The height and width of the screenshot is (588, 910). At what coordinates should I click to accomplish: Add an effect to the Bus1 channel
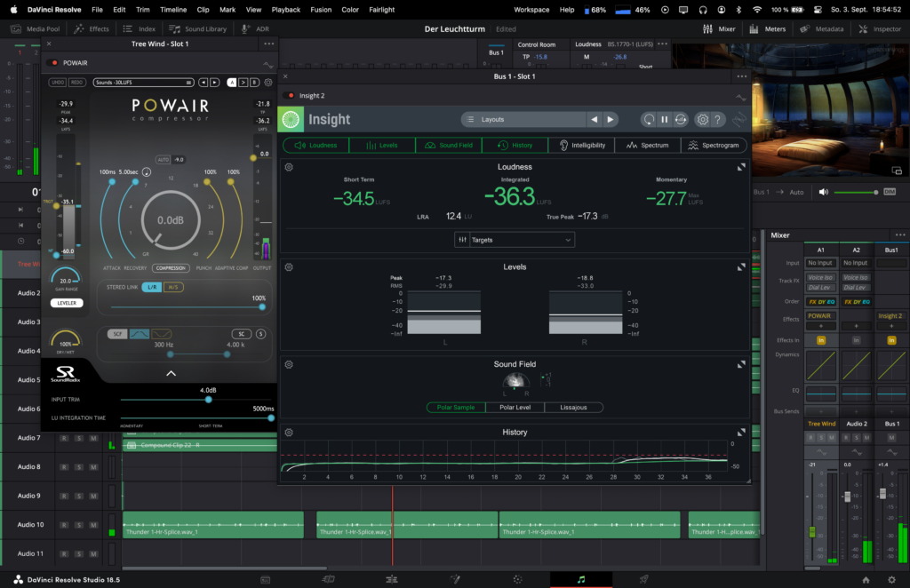(x=891, y=327)
